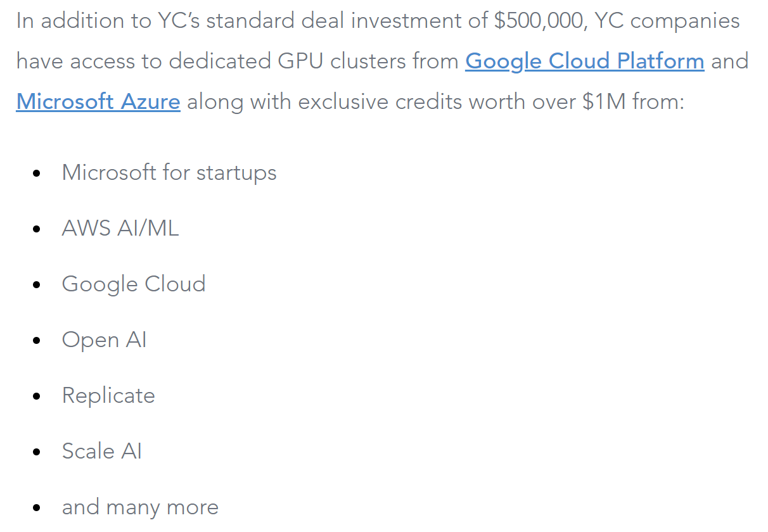Click the 'Microsoft for startups' list item
Image resolution: width=768 pixels, height=532 pixels.
coord(169,173)
